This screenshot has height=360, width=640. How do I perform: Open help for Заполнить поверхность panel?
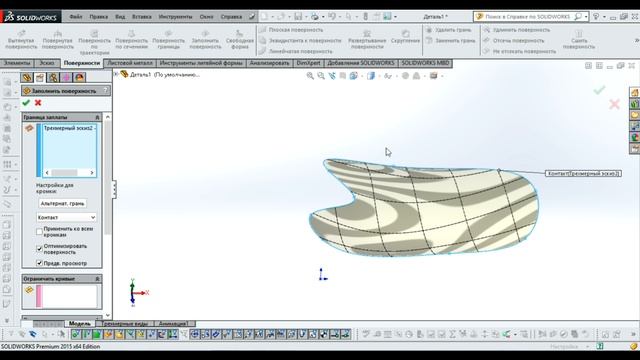106,91
